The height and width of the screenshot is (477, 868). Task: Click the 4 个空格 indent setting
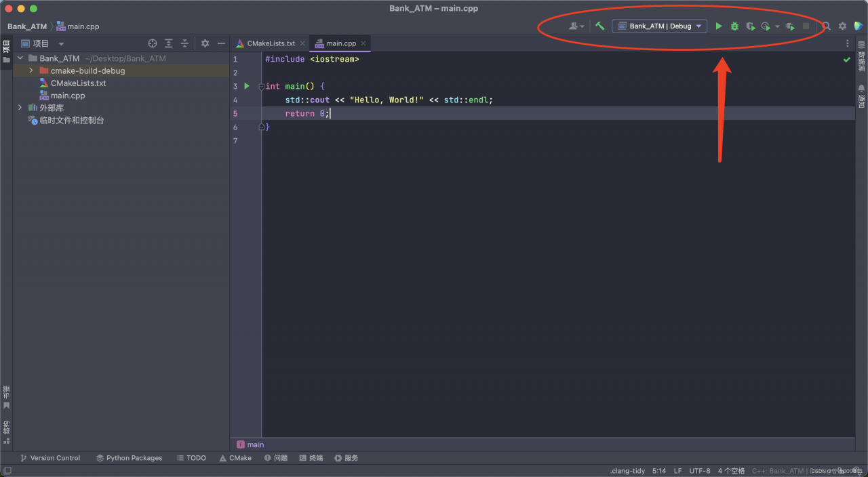click(731, 471)
